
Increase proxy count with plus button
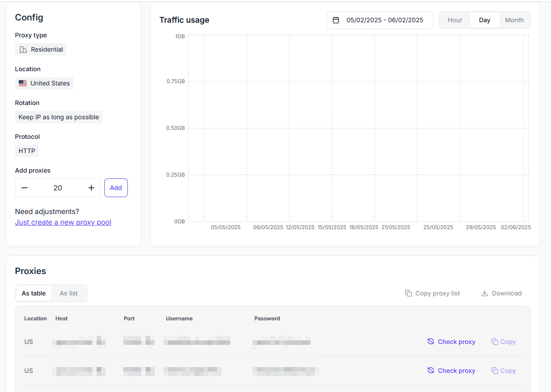point(91,188)
